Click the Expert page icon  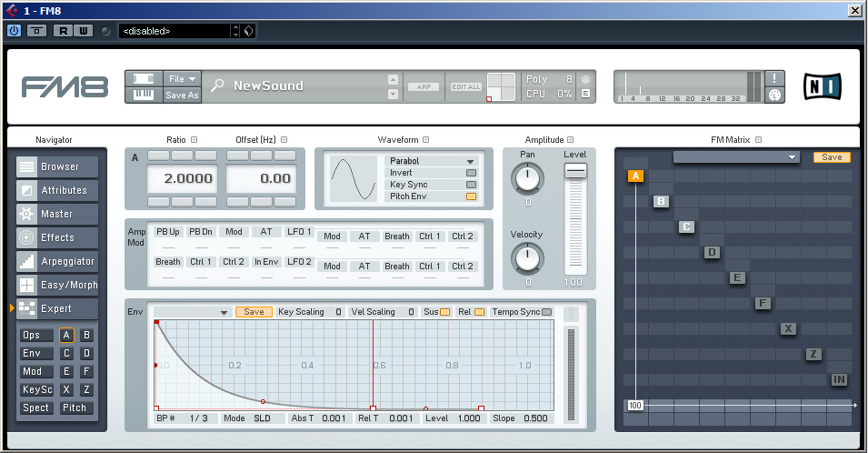tap(26, 308)
